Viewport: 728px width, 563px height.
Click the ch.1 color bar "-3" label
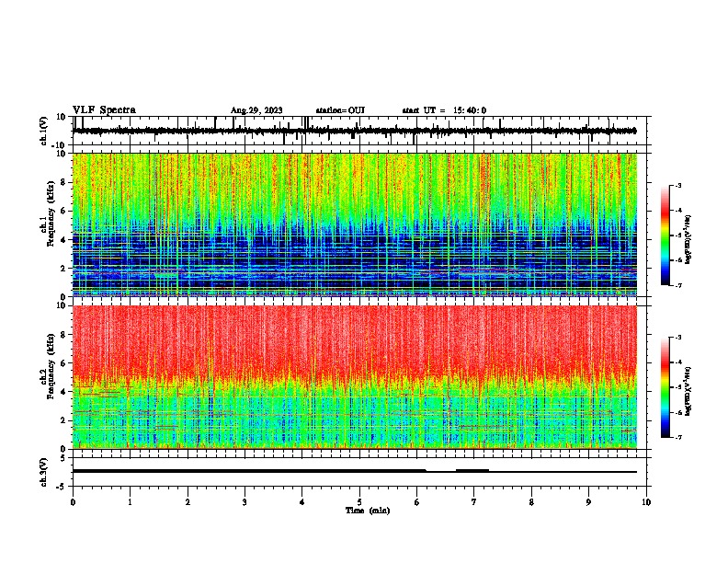[677, 185]
